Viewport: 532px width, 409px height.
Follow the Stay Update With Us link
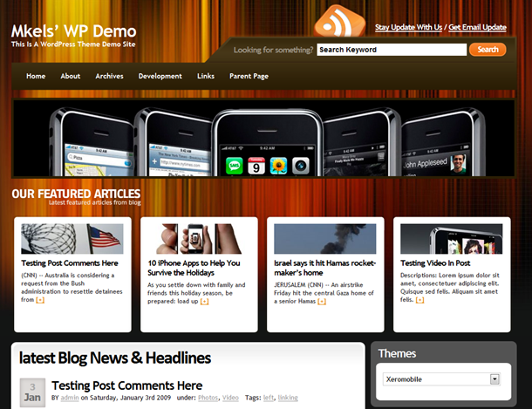tap(408, 27)
